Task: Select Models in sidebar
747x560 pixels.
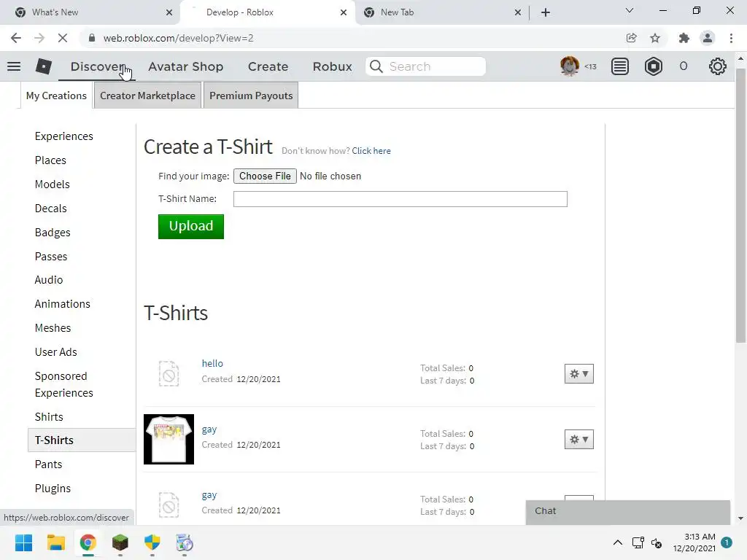Action: (x=53, y=184)
